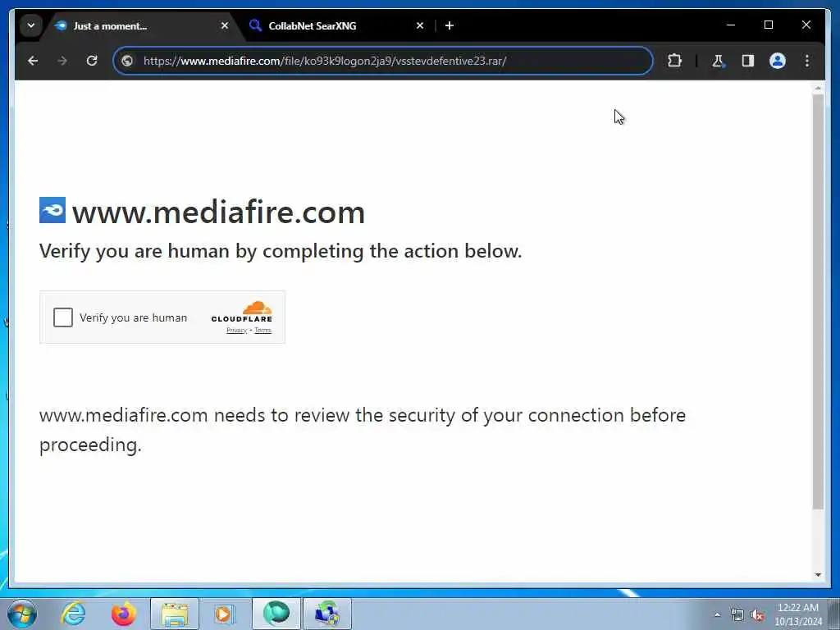Switch to the CollabNet SearXNG tab
Viewport: 840px width, 630px height.
(x=337, y=25)
